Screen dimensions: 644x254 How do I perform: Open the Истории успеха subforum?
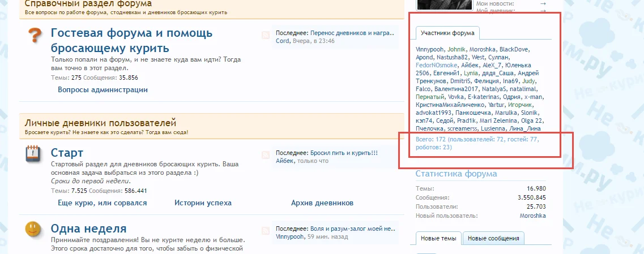pos(203,203)
